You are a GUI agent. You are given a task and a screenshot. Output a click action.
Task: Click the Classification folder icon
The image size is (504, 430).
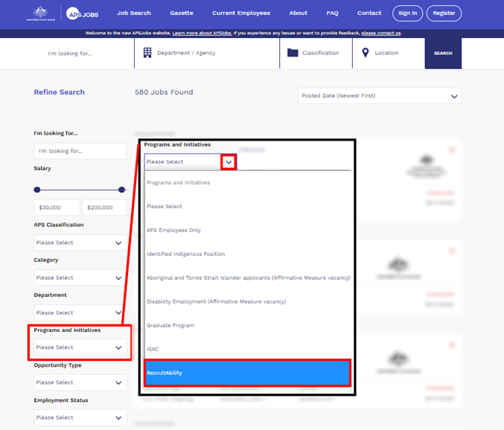pos(293,53)
